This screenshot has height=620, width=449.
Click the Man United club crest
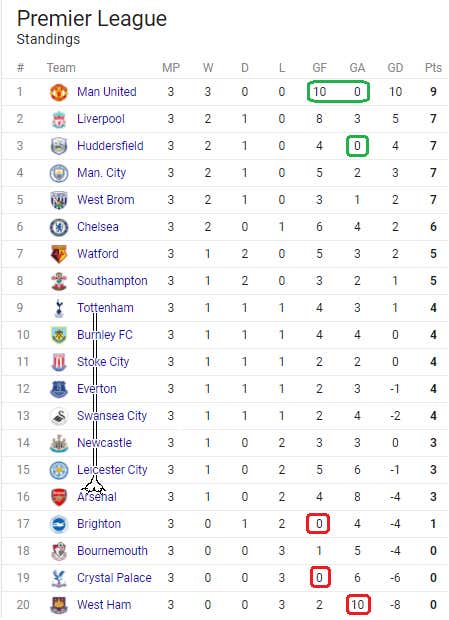[x=59, y=92]
